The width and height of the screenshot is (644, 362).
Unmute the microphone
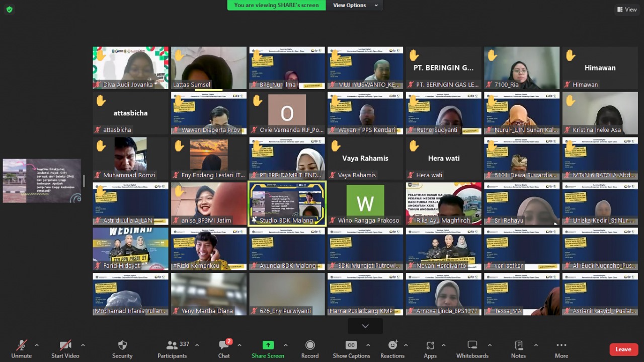21,345
